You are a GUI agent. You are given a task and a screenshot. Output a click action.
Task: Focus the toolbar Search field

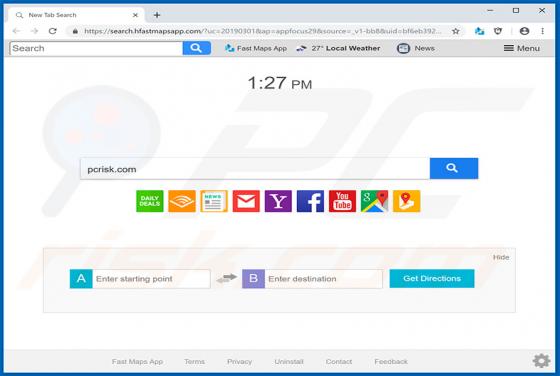[96, 48]
